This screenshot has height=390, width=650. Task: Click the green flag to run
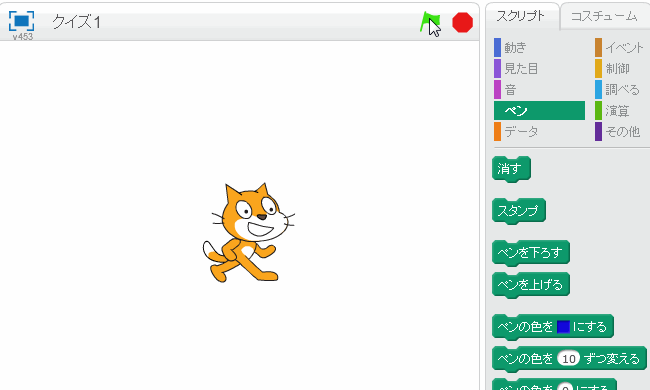click(x=429, y=22)
